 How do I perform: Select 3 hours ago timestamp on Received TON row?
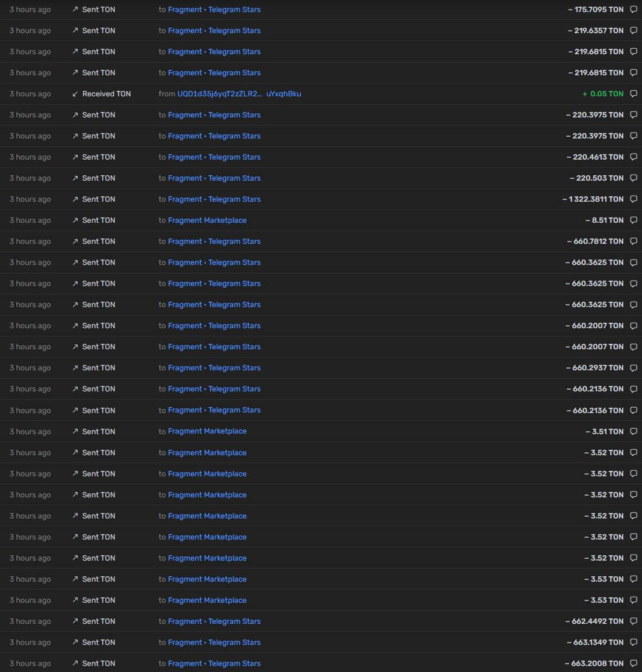pos(31,94)
